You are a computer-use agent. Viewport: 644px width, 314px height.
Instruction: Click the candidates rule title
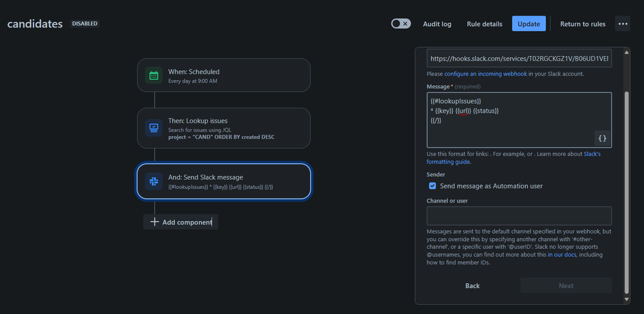[35, 25]
